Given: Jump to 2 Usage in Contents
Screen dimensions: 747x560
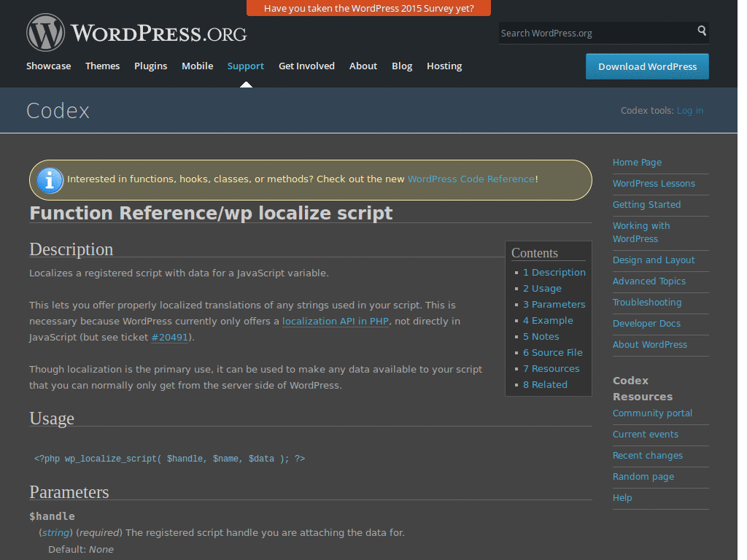Looking at the screenshot, I should 542,289.
